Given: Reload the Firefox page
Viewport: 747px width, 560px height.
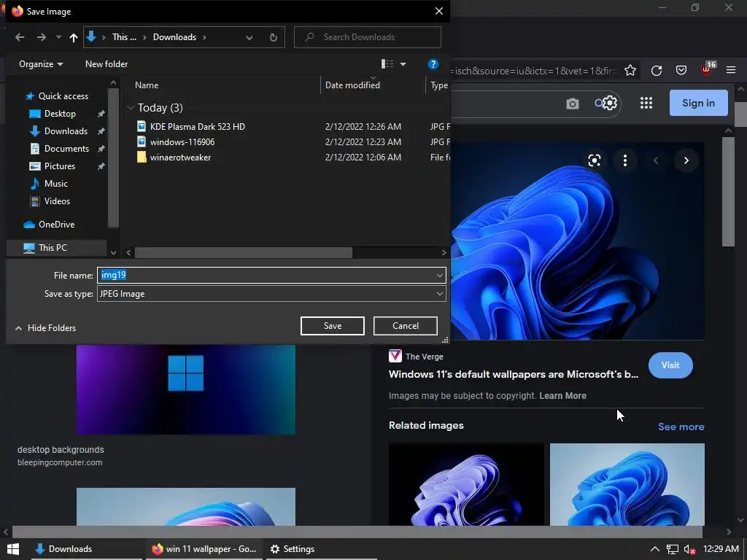Looking at the screenshot, I should click(657, 71).
